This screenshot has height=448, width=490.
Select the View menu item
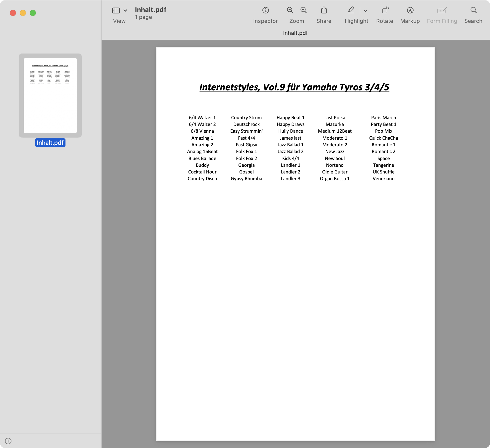[119, 21]
